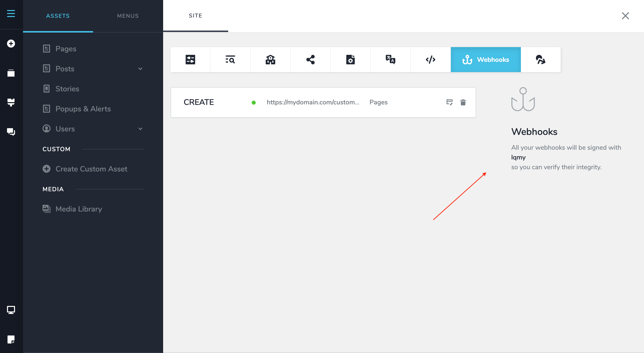This screenshot has width=644, height=353.
Task: Open Popups & Alerts section
Action: [x=83, y=109]
